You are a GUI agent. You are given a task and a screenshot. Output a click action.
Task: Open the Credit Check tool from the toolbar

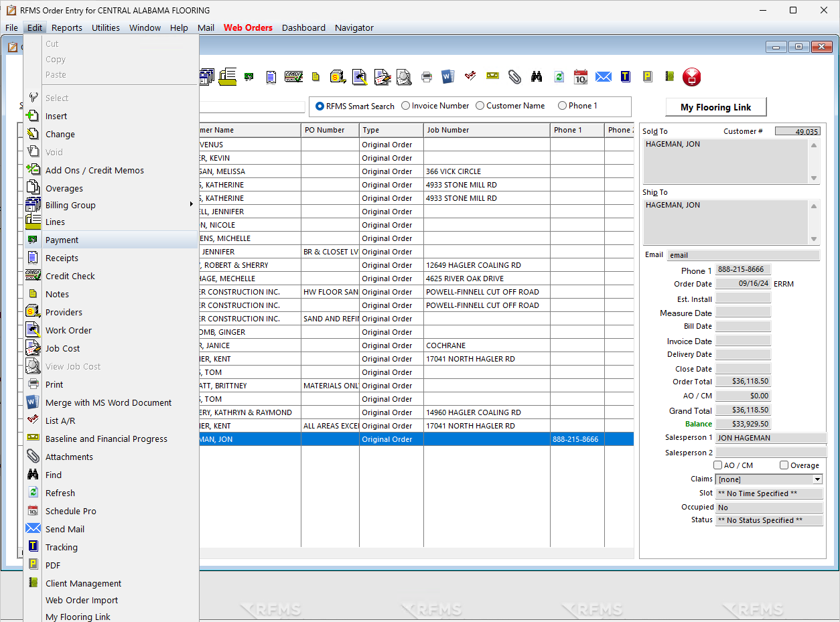(x=294, y=76)
